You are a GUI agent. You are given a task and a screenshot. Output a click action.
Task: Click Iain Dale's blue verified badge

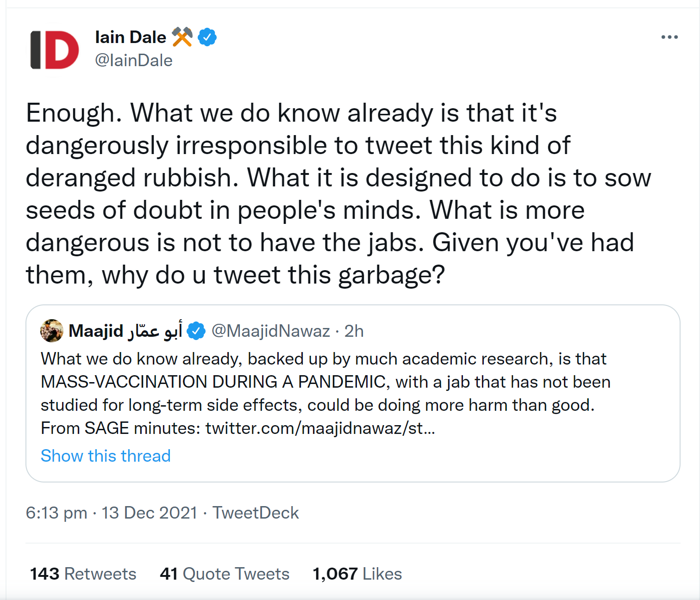click(207, 37)
